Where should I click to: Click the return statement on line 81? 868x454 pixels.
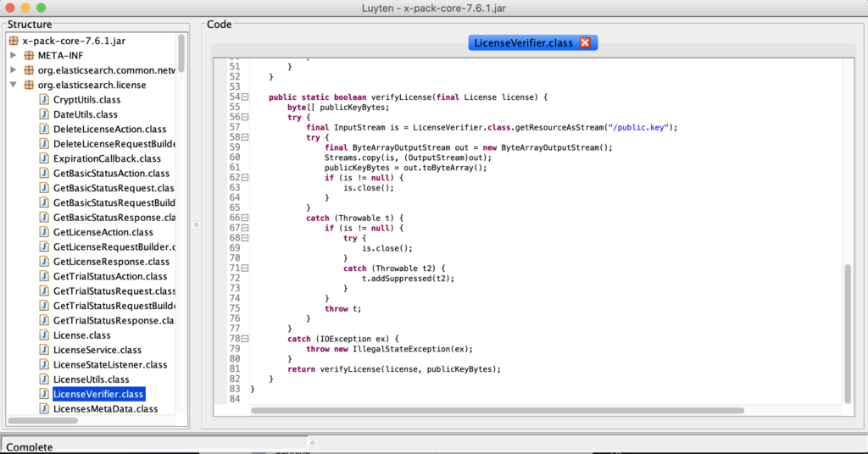point(394,368)
